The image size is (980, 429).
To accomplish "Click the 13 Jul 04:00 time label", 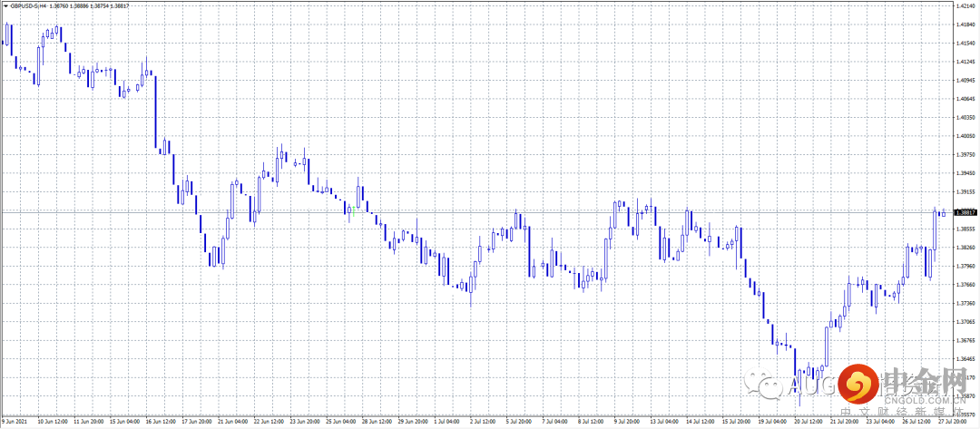I will pyautogui.click(x=666, y=422).
